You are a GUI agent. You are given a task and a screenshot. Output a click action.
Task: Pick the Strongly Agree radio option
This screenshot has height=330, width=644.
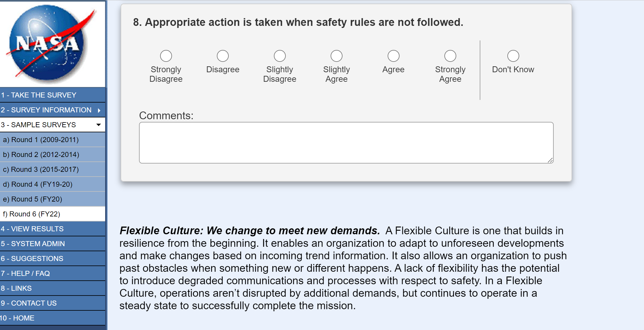click(450, 56)
